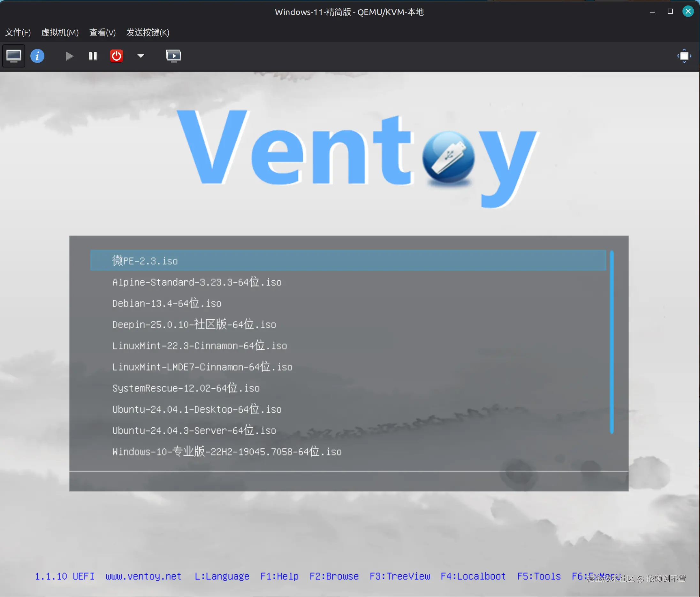
Task: Expand the shutdown options dropdown arrow
Action: pos(141,56)
